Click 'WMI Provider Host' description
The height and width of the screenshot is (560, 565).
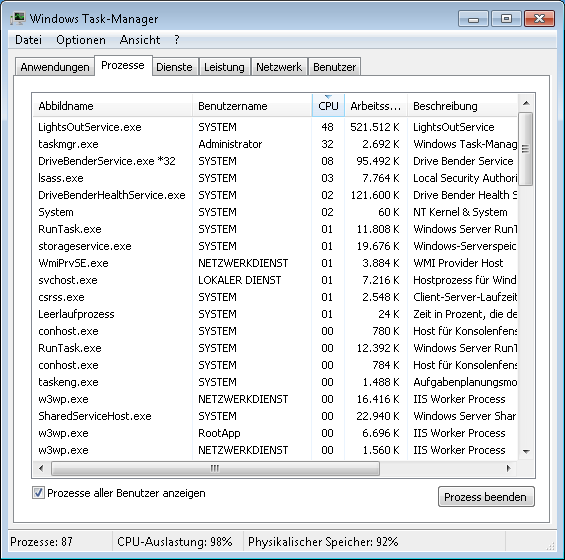pyautogui.click(x=458, y=263)
